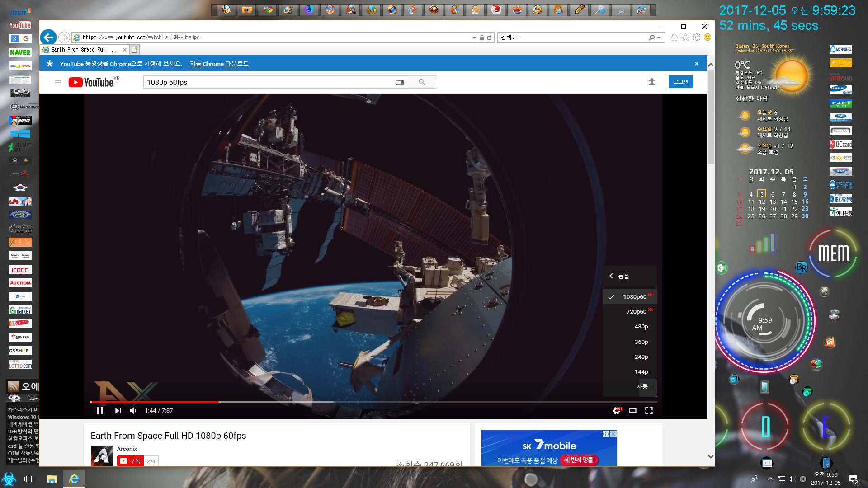Select 720p60 quality
868x488 pixels.
[x=630, y=312]
